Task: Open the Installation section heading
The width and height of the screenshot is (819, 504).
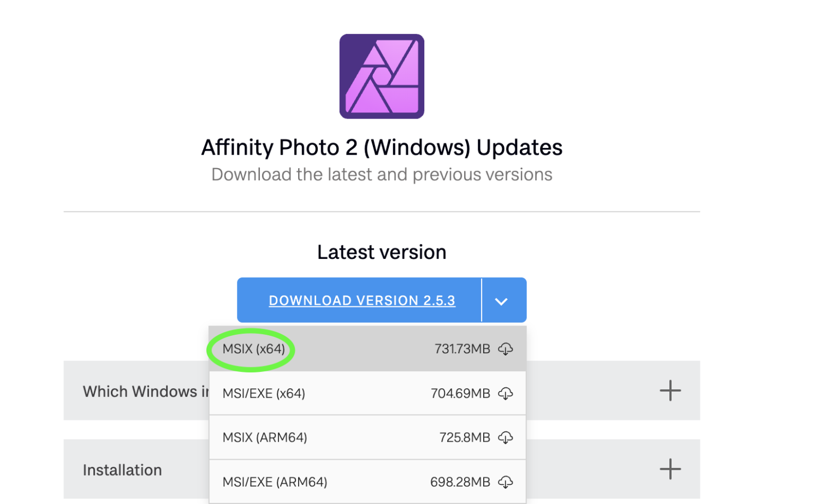Action: coord(122,470)
